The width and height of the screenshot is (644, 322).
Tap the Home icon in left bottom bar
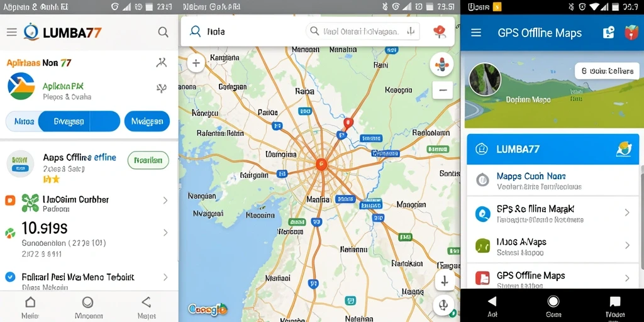coord(30,303)
